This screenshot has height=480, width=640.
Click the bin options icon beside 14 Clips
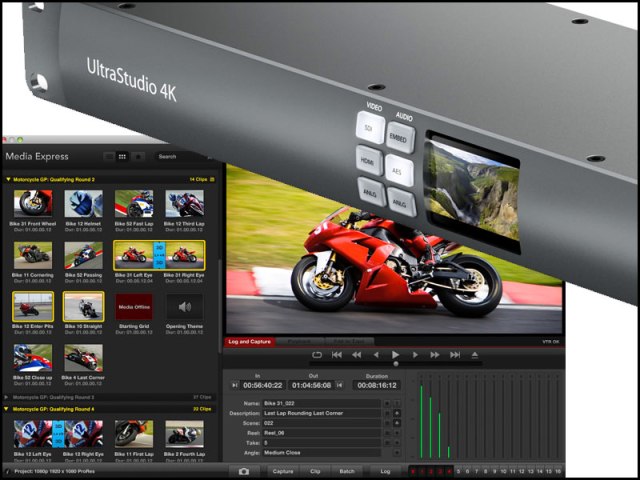pos(212,180)
